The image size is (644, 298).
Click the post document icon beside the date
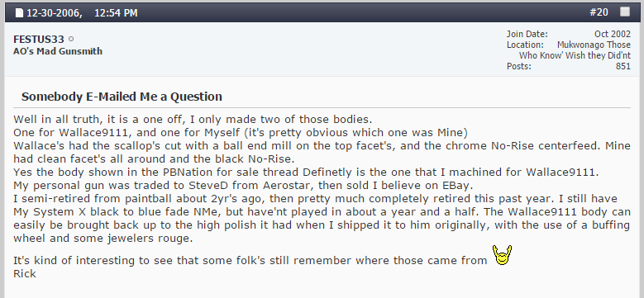(19, 13)
